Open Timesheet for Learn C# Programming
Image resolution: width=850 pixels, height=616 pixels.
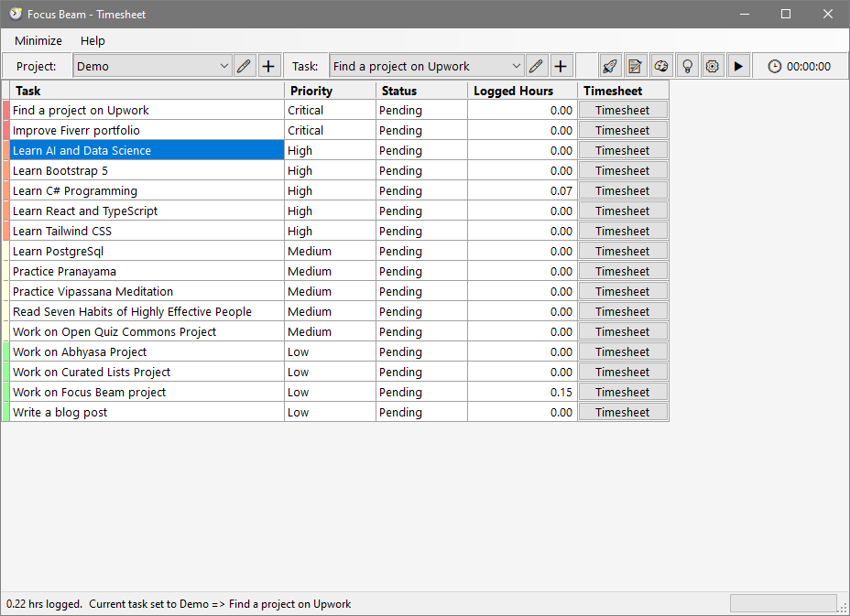pyautogui.click(x=622, y=191)
